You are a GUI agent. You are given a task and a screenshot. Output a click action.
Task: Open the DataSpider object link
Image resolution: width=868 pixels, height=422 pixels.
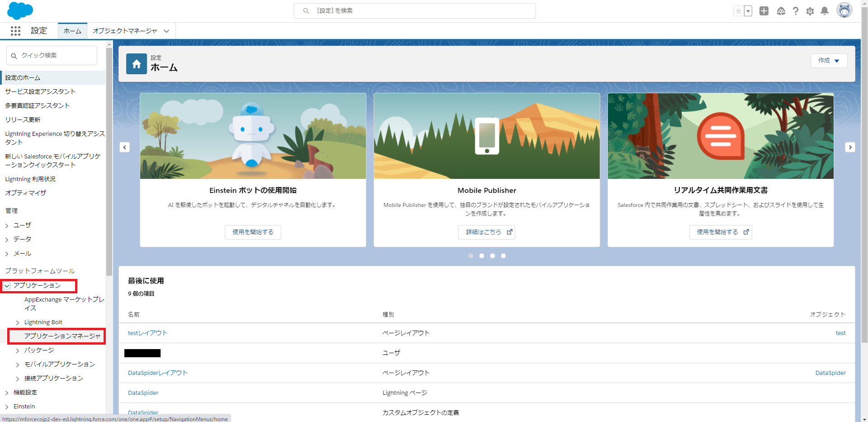pyautogui.click(x=830, y=373)
